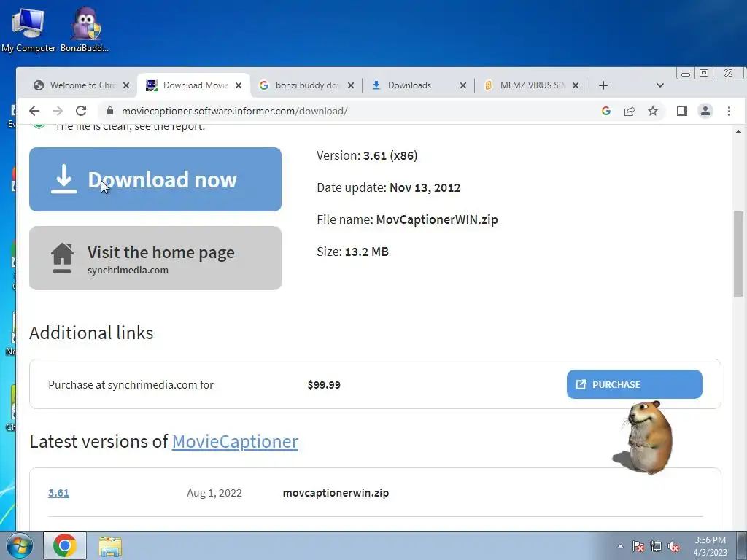Click the scrollbar up arrow
The image size is (747, 560).
[738, 131]
